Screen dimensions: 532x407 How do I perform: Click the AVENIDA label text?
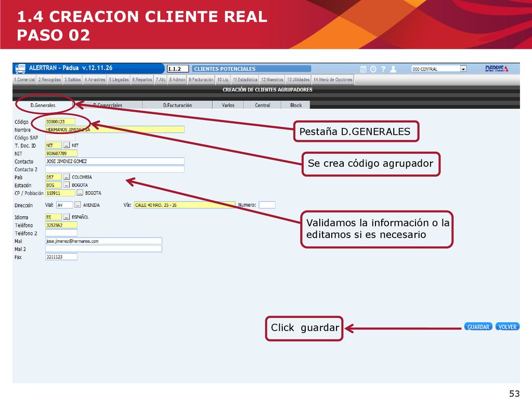[x=92, y=205]
